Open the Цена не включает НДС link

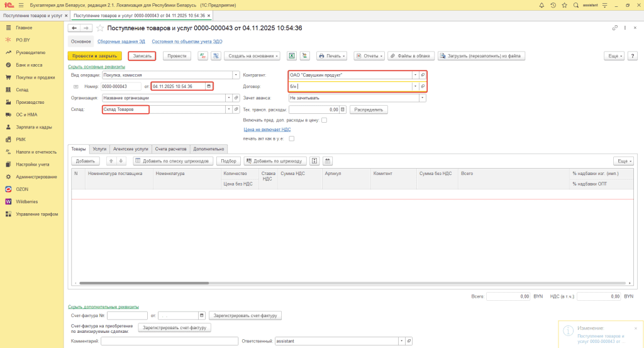(x=267, y=130)
